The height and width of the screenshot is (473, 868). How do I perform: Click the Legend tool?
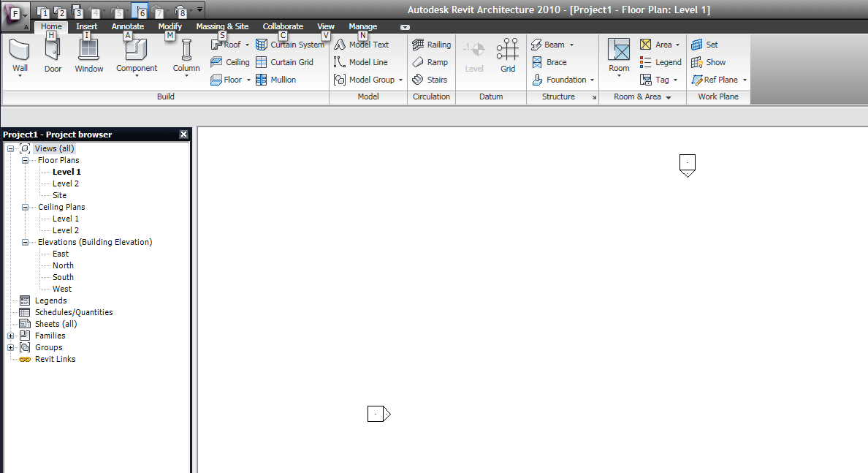(x=660, y=62)
